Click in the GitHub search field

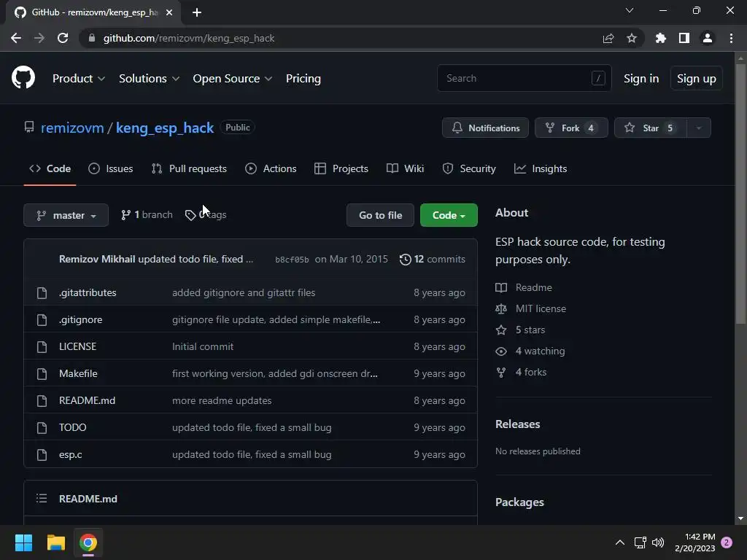[x=524, y=78]
